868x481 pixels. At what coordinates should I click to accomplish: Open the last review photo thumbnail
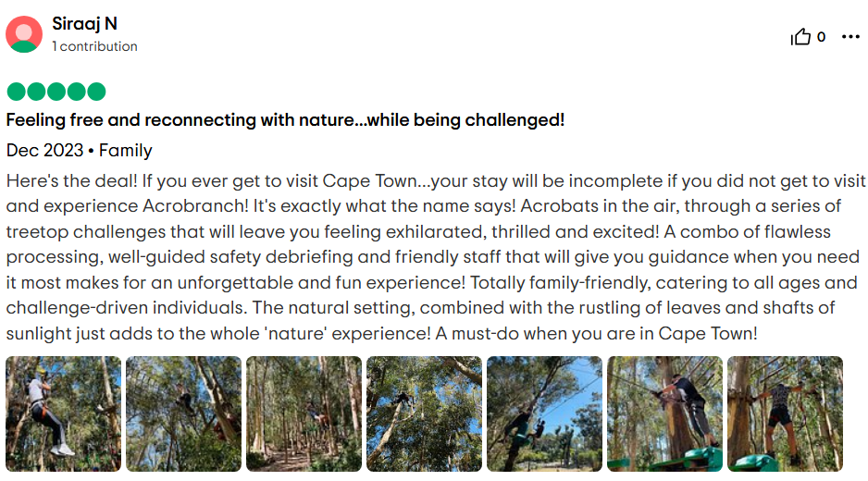(x=785, y=413)
